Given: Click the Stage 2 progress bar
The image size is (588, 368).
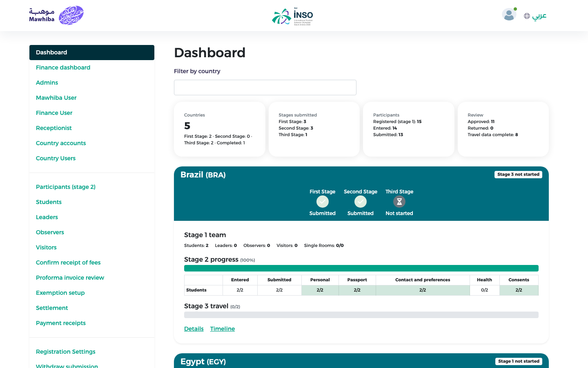Looking at the screenshot, I should (361, 268).
